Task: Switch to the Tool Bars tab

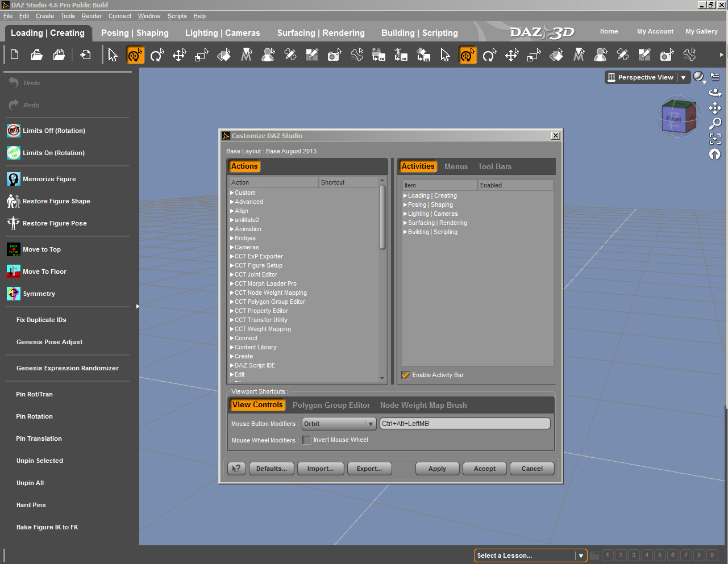Action: [494, 167]
